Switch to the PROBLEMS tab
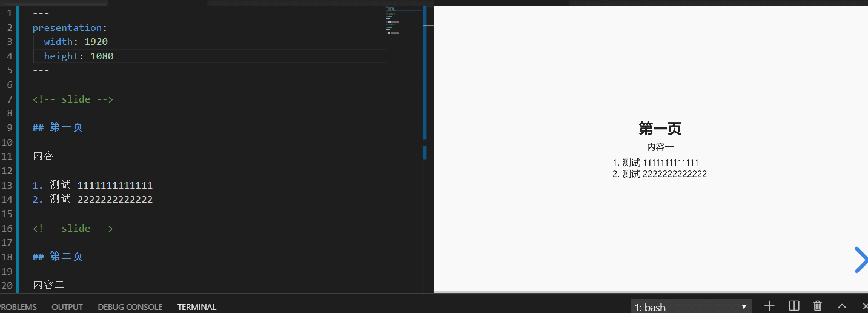 coord(18,307)
